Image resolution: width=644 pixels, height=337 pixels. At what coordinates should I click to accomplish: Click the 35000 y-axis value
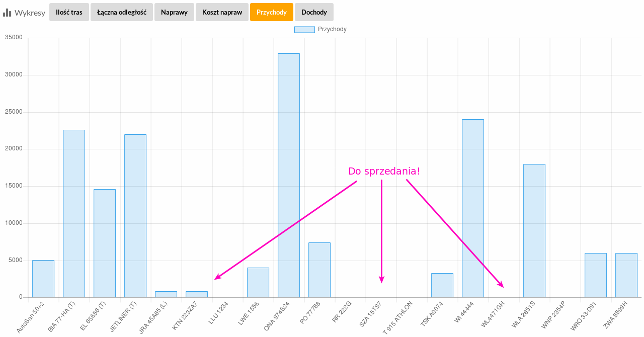click(14, 38)
